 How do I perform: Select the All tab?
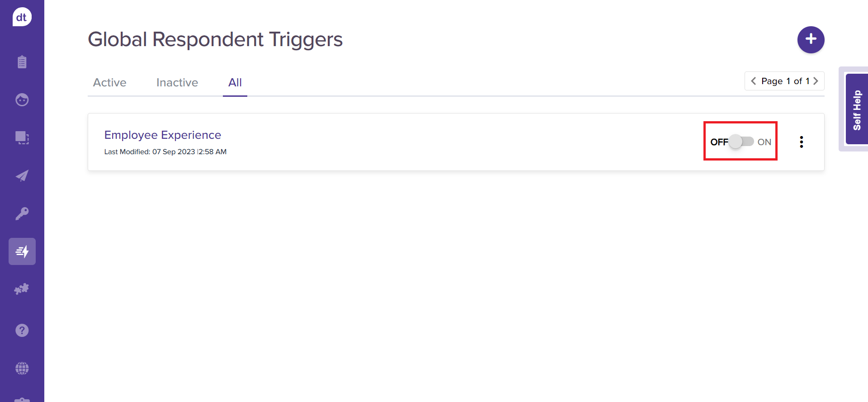(x=235, y=83)
